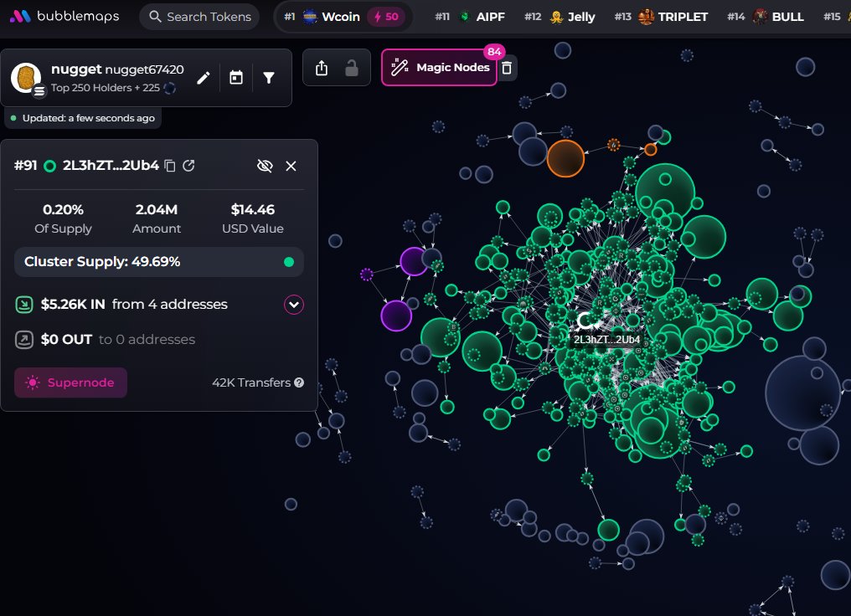Click the nugget67420 token name
Image resolution: width=851 pixels, height=616 pixels.
[144, 69]
